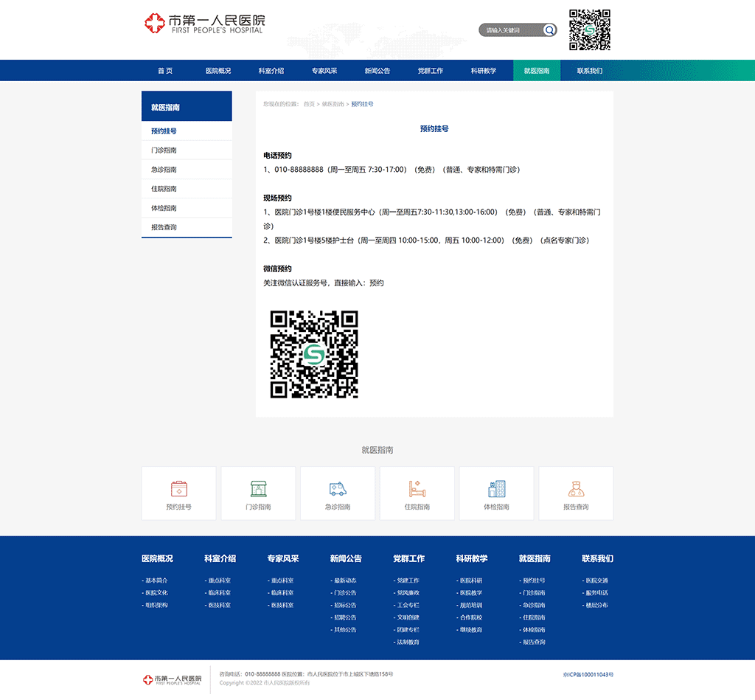
Task: Select the 急诊指南 ambulance icon
Action: pyautogui.click(x=338, y=488)
